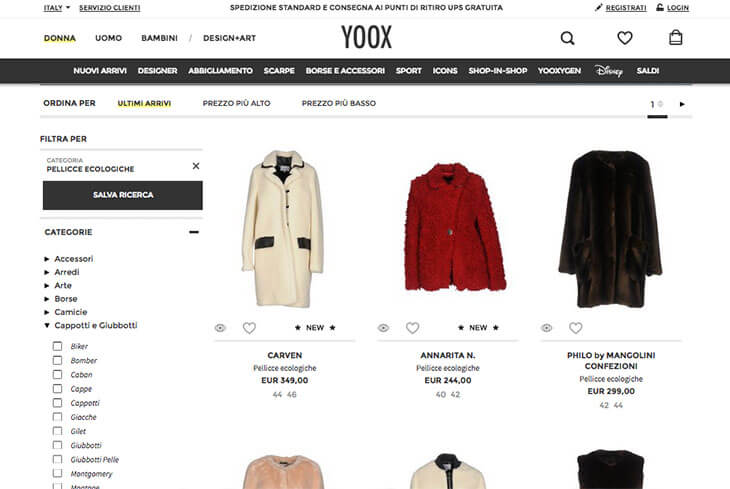Open the Registrati link
Viewport: 730px width, 489px height.
626,8
